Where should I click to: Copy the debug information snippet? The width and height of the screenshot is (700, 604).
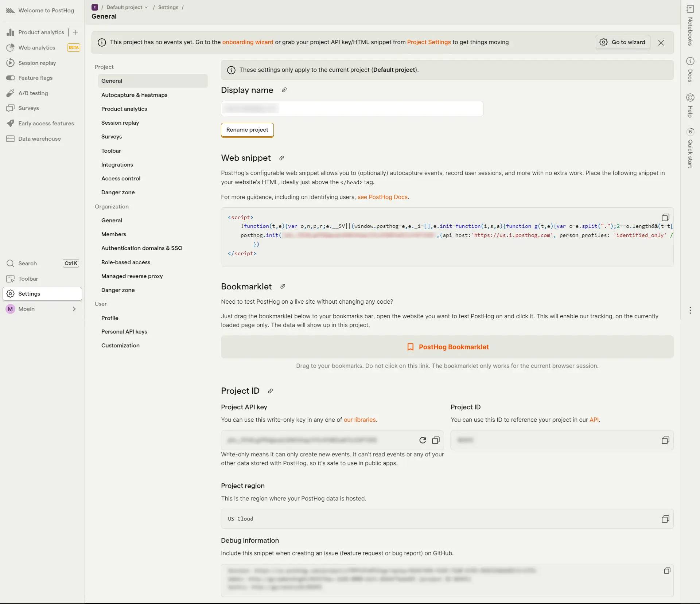[667, 571]
